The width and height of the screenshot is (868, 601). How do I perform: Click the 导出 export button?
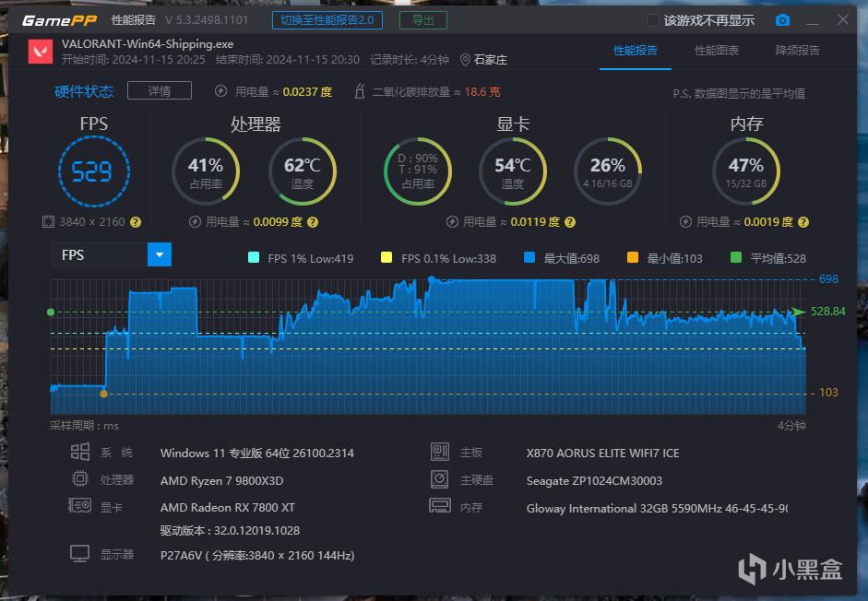pos(423,20)
